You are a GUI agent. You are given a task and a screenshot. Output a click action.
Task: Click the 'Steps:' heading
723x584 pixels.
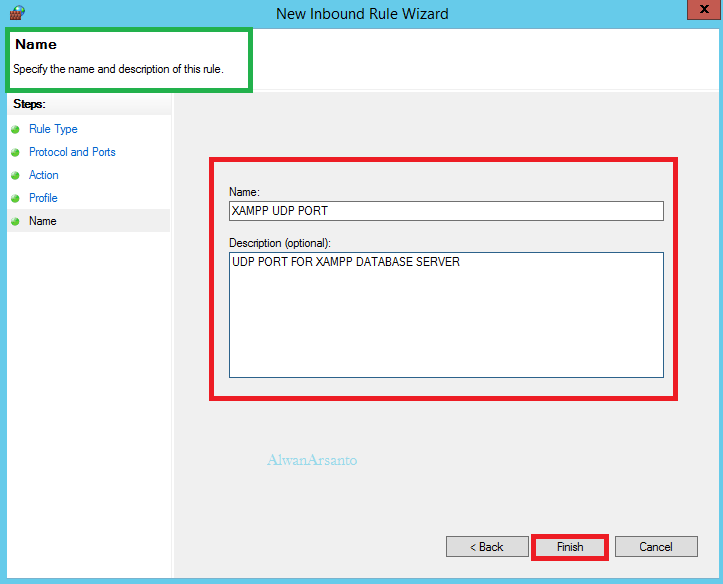[x=30, y=104]
